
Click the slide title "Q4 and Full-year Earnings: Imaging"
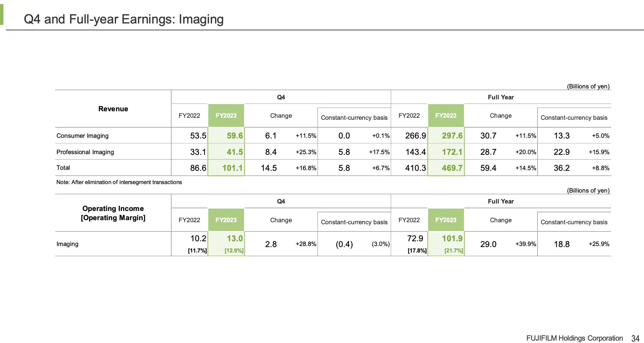coord(124,19)
